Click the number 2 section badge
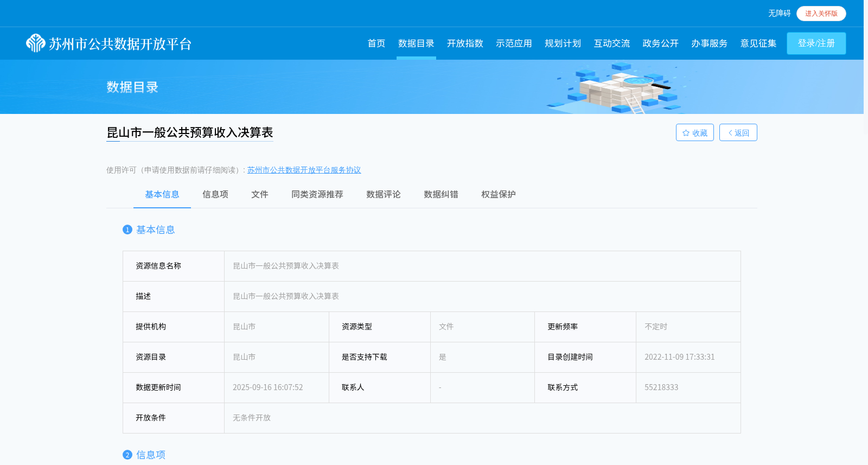Viewport: 868px width, 465px height. coord(127,455)
